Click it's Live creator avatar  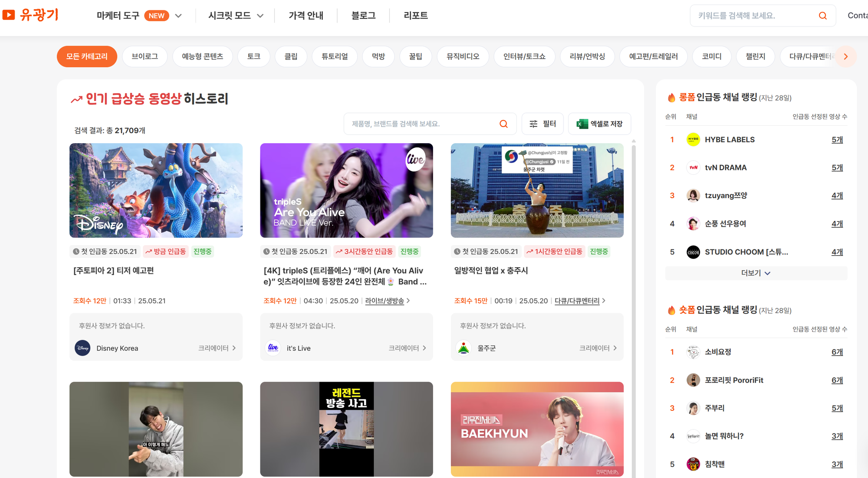273,348
